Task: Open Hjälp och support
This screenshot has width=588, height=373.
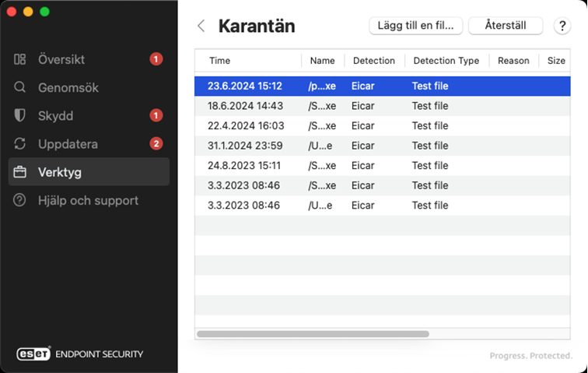Action: point(89,200)
